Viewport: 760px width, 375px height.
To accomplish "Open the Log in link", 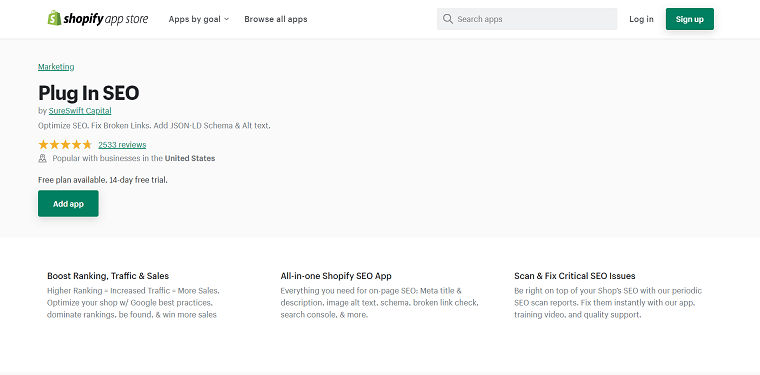I will tap(641, 19).
